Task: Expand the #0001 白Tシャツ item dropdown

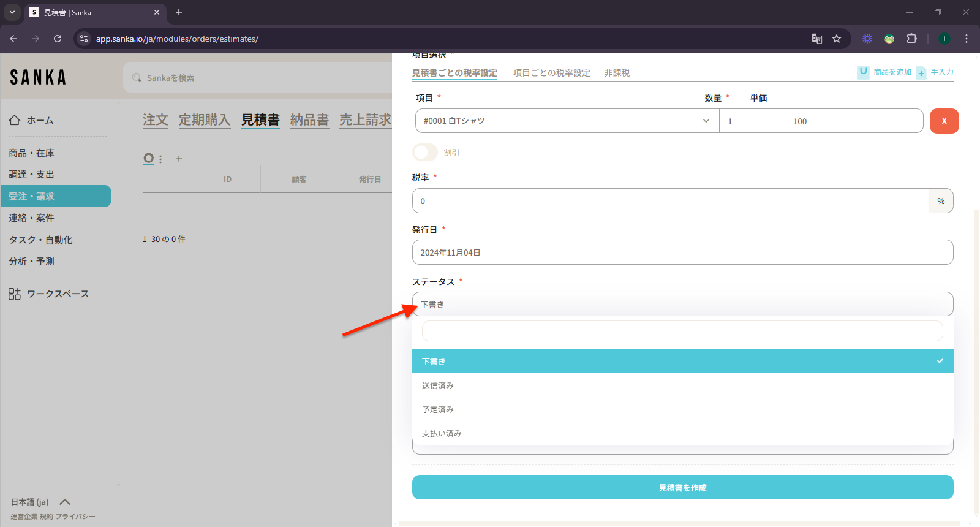Action: [x=706, y=121]
